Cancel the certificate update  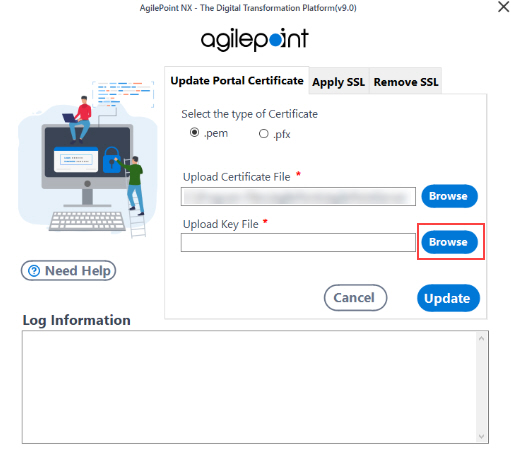[355, 298]
